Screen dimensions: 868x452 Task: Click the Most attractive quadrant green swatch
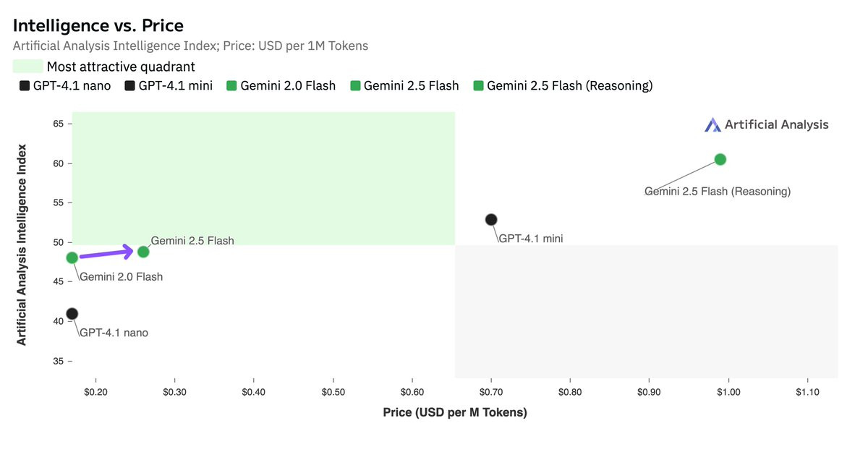tap(27, 67)
